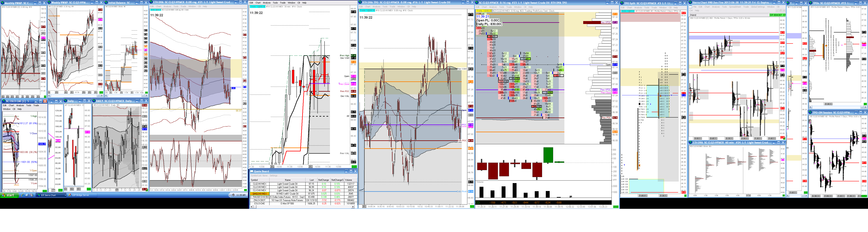This screenshot has width=868, height=232.
Task: Open the Symbol List selector in the Quote Board
Action: (259, 176)
